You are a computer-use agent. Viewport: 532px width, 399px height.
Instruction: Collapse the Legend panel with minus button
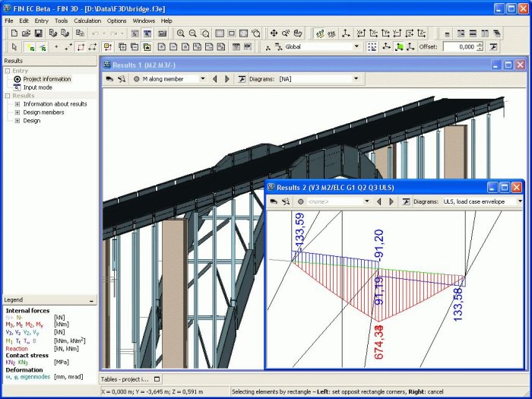point(91,300)
